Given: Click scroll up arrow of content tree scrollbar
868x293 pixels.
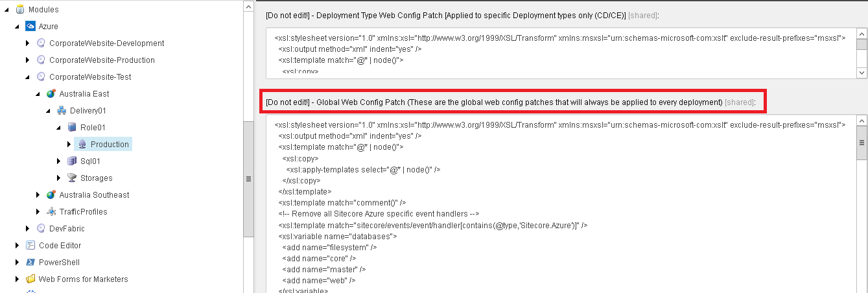Looking at the screenshot, I should (248, 6).
